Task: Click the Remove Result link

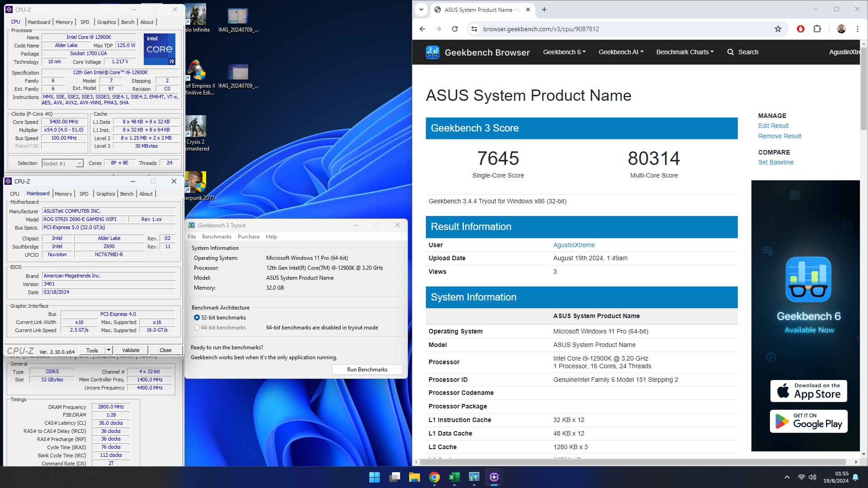Action: 779,136
